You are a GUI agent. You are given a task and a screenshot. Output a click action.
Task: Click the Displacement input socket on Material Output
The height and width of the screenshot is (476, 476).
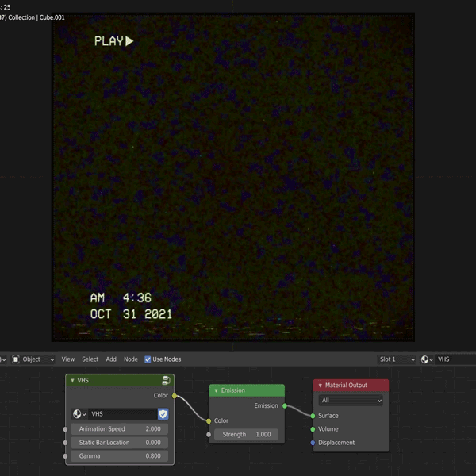click(x=313, y=443)
